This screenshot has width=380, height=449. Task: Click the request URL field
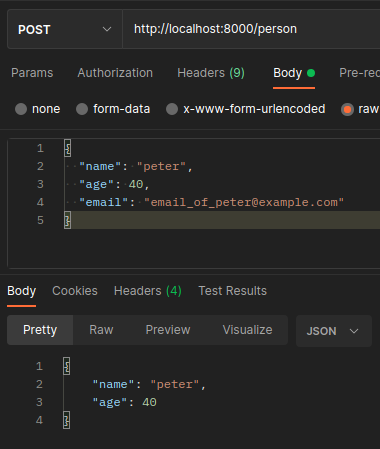tap(251, 29)
